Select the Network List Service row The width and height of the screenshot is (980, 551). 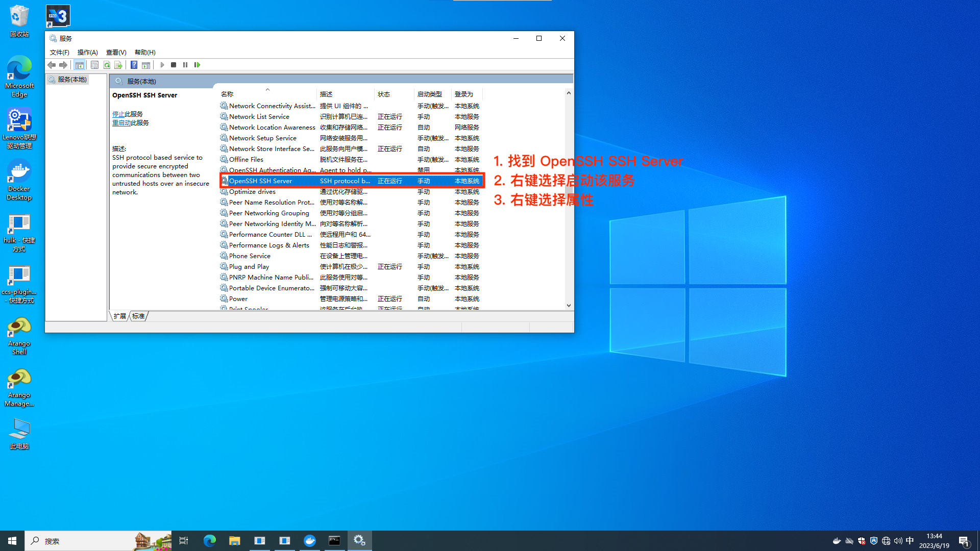[x=351, y=117]
